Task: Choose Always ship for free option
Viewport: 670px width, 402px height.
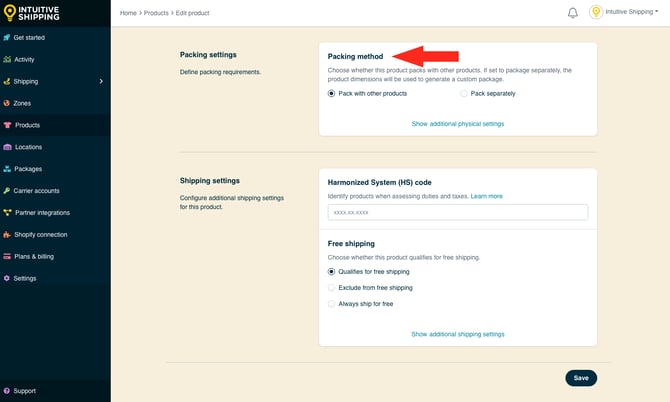Action: point(332,304)
